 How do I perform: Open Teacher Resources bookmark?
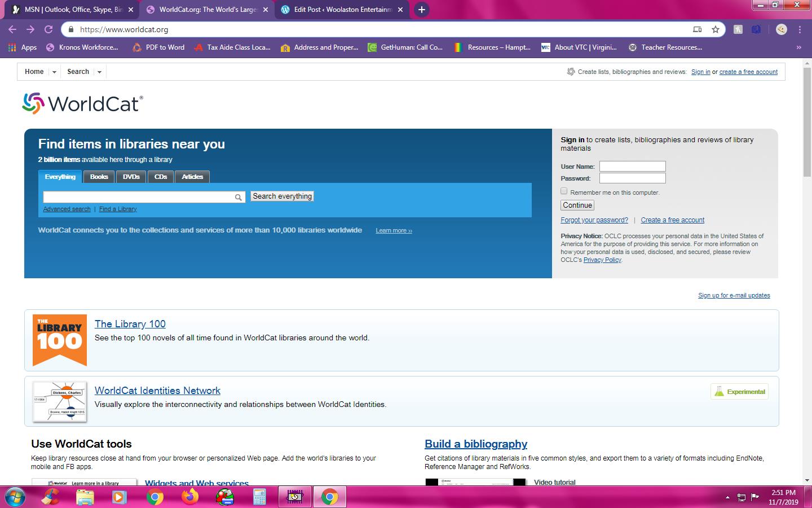tap(665, 47)
